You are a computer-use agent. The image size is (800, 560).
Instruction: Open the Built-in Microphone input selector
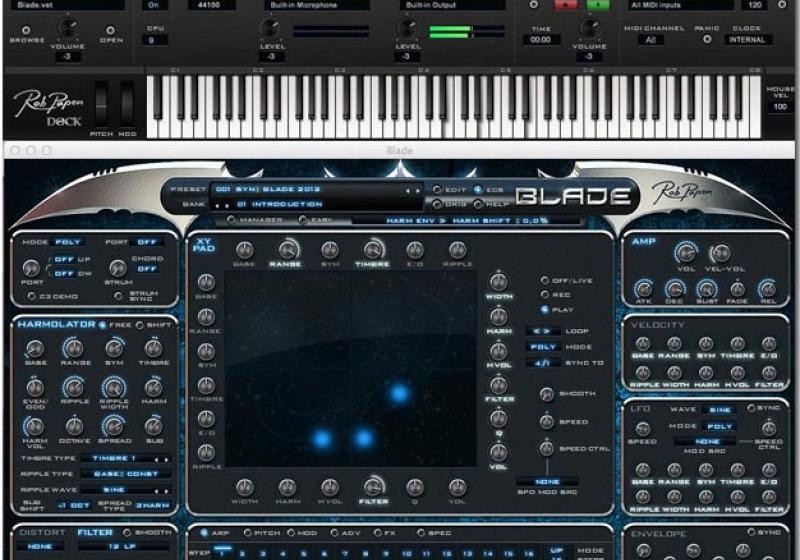coord(316,5)
